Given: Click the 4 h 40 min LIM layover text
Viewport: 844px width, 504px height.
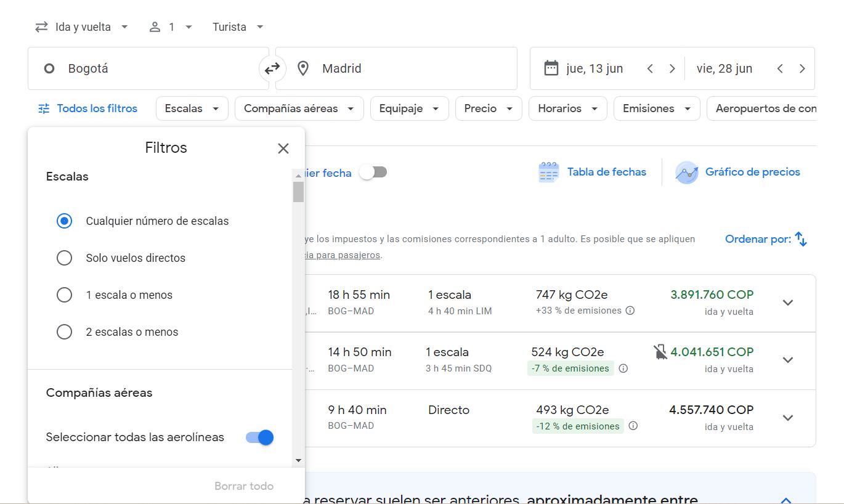Looking at the screenshot, I should (460, 311).
